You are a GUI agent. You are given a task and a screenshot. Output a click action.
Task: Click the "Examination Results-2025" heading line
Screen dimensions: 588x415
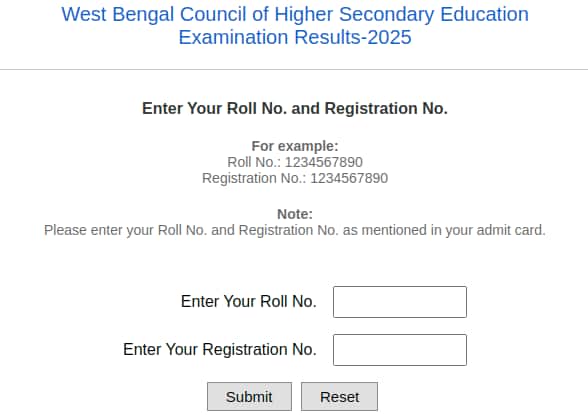[x=295, y=37]
